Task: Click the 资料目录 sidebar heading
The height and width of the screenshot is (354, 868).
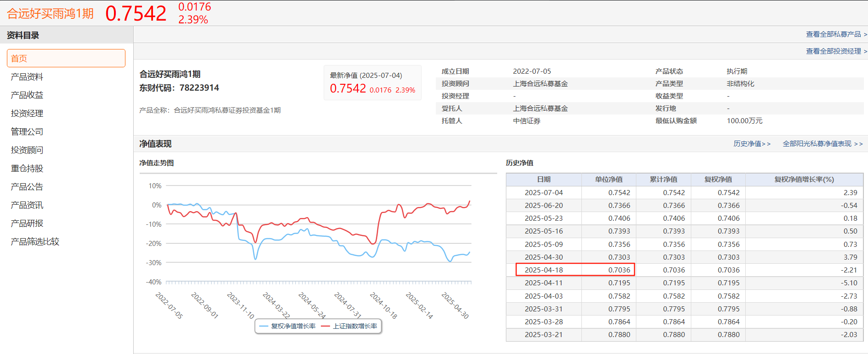Action: pyautogui.click(x=23, y=35)
